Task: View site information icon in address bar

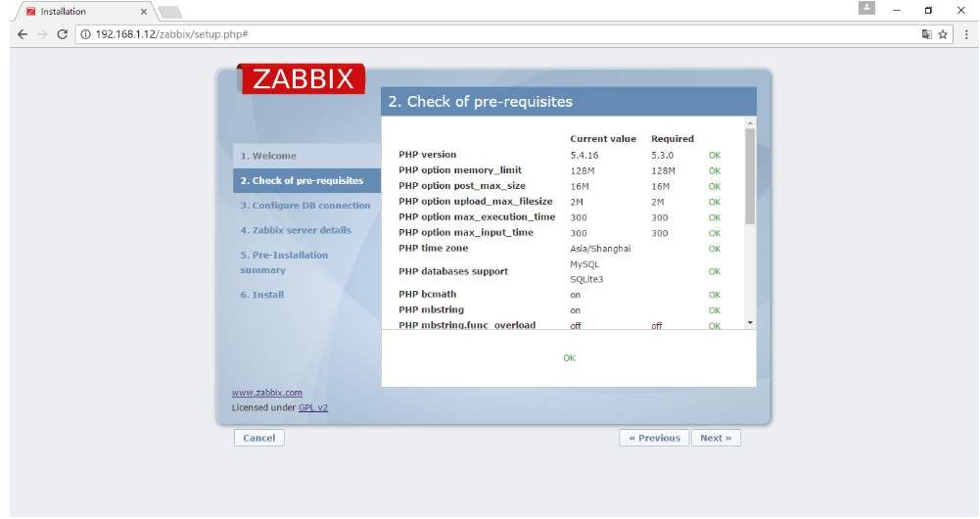Action: click(85, 34)
